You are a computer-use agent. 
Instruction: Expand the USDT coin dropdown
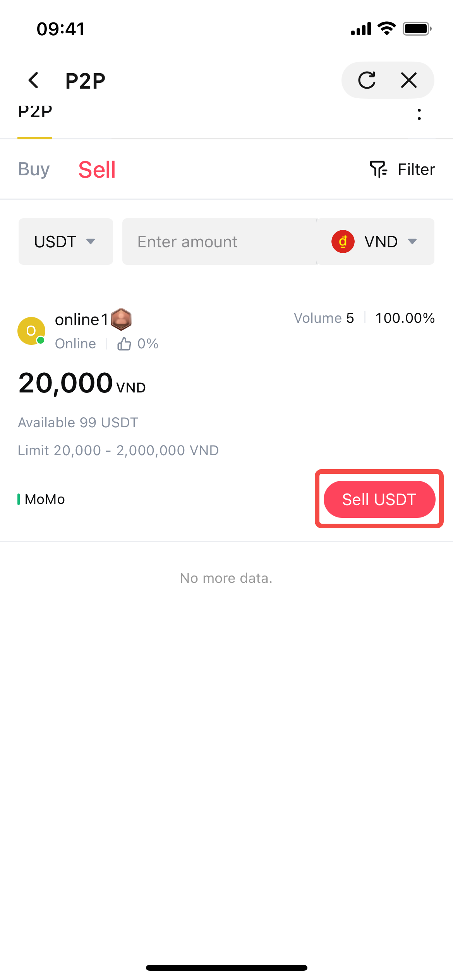(x=65, y=242)
